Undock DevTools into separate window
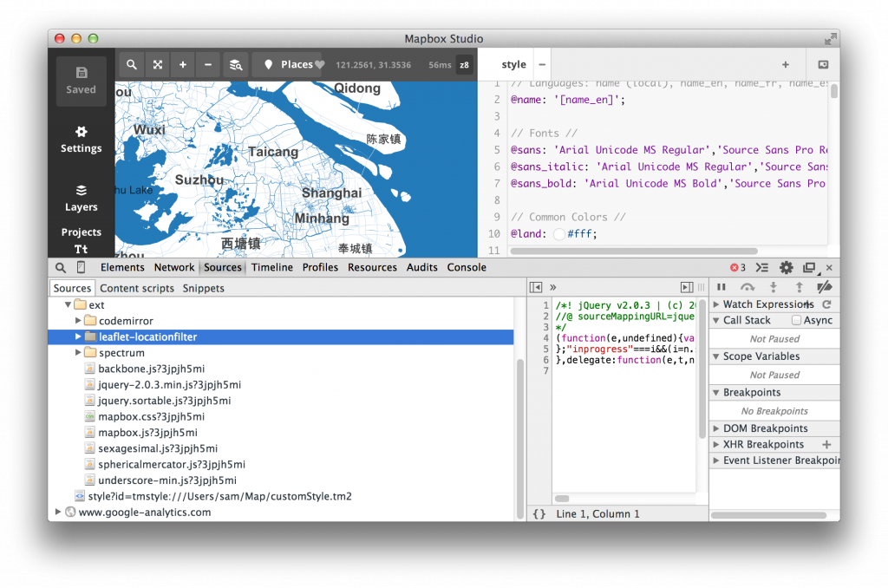888x588 pixels. tap(810, 267)
